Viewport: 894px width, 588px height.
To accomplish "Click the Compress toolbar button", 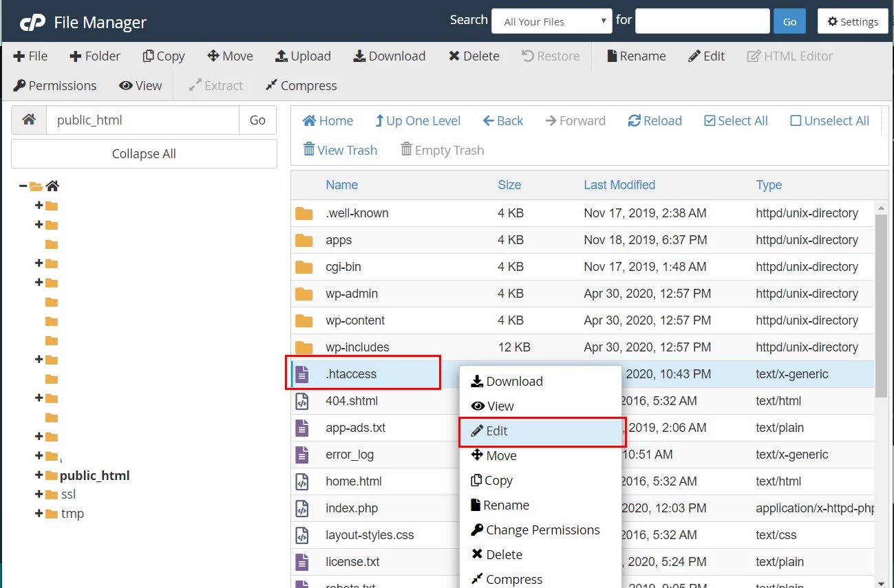I will [x=301, y=86].
